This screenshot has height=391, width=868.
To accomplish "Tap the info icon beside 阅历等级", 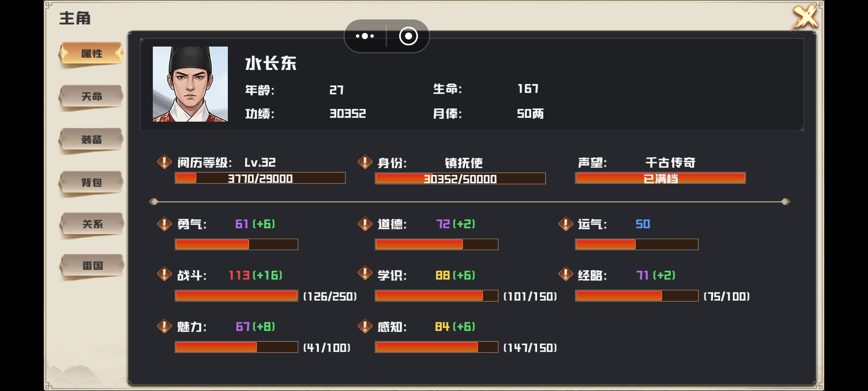I will (x=164, y=162).
